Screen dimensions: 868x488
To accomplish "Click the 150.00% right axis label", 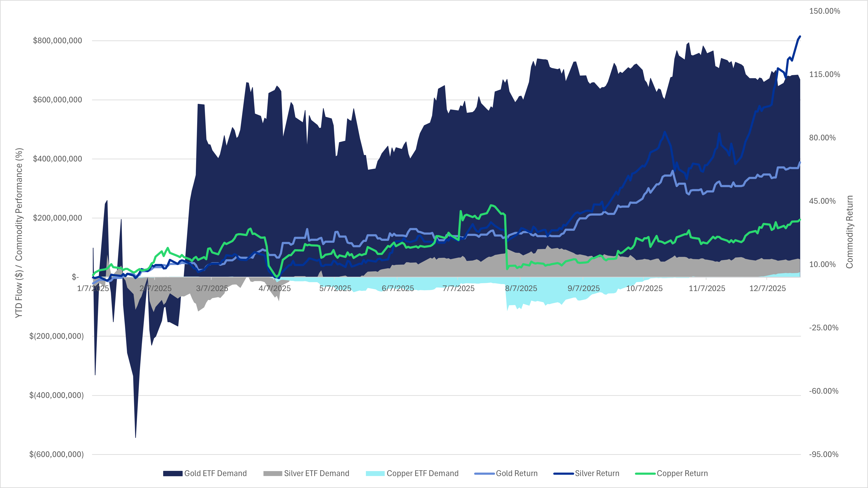I will click(825, 11).
